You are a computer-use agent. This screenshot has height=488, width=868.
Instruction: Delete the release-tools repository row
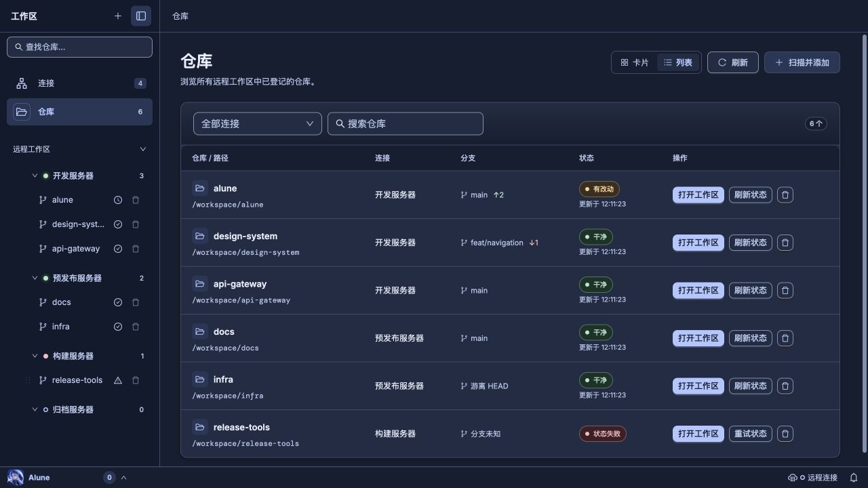point(785,434)
